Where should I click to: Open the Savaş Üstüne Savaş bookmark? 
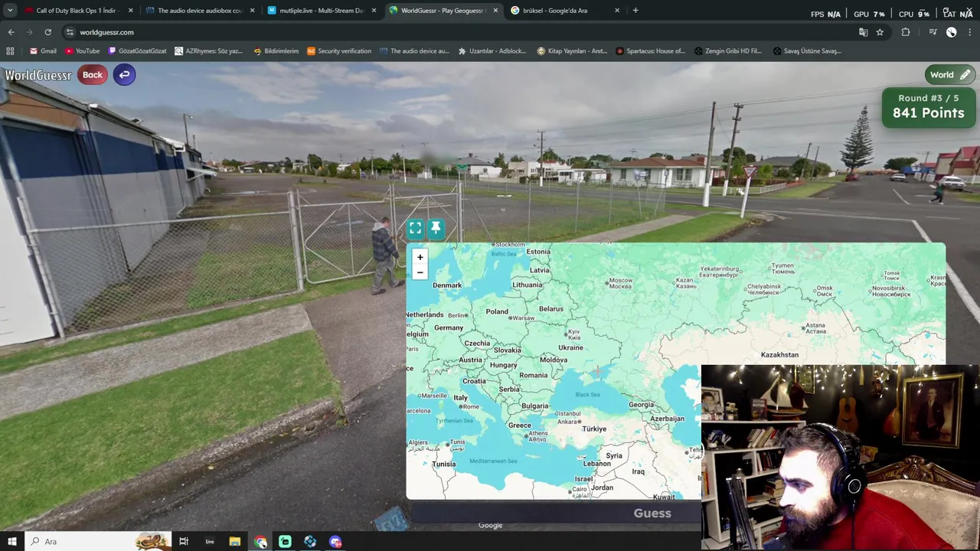pos(807,51)
